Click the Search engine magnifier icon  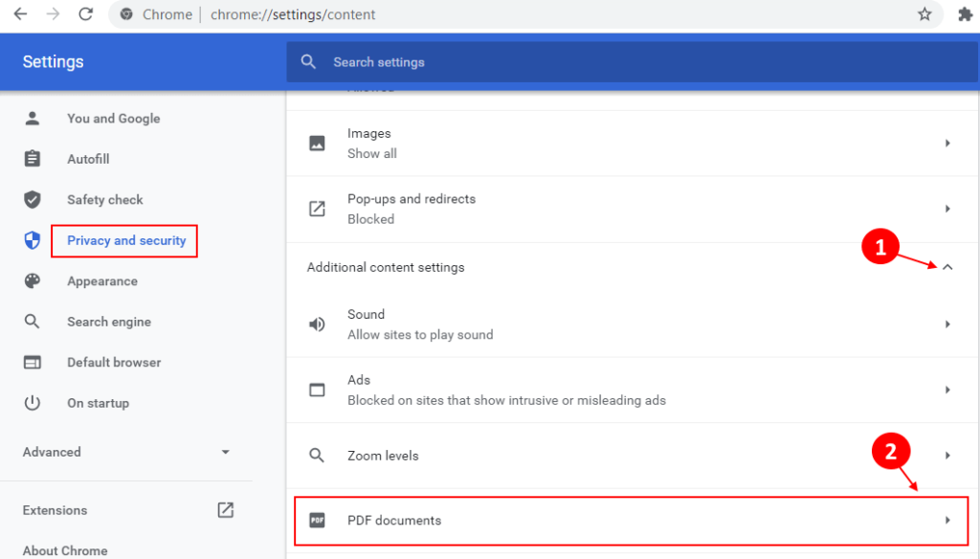click(33, 322)
